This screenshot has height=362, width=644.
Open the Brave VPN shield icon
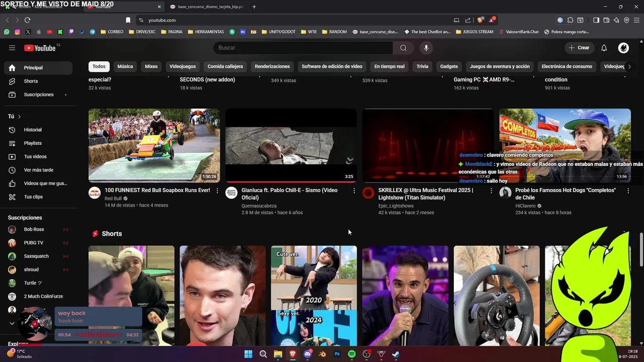click(x=626, y=20)
